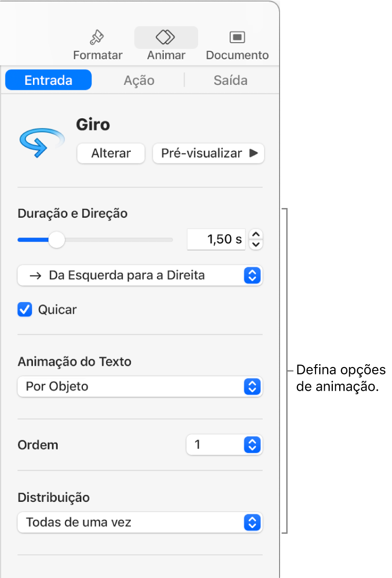Uncheck the Quicar checkbox
The height and width of the screenshot is (578, 392).
(x=25, y=310)
